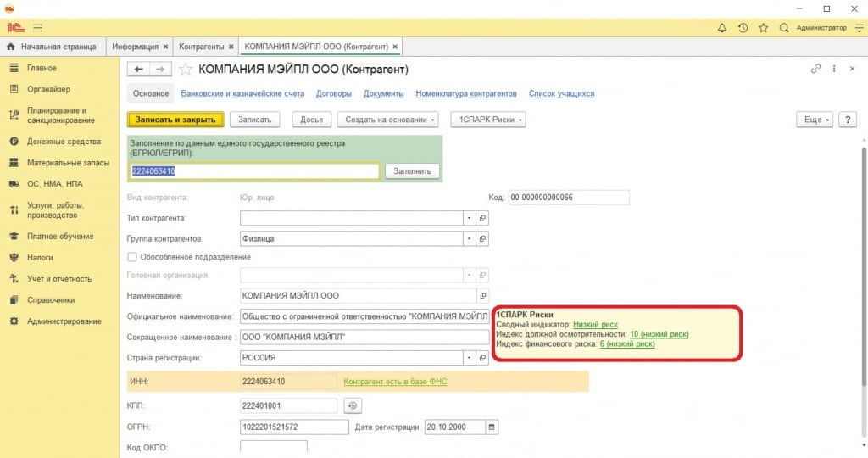Open favorites star in top bar
The width and height of the screenshot is (868, 458).
[763, 28]
